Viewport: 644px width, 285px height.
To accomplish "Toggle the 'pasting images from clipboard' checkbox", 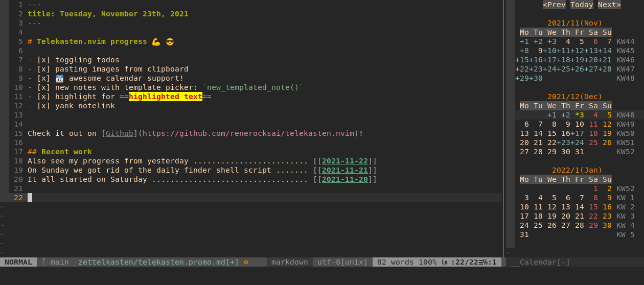I will point(43,69).
